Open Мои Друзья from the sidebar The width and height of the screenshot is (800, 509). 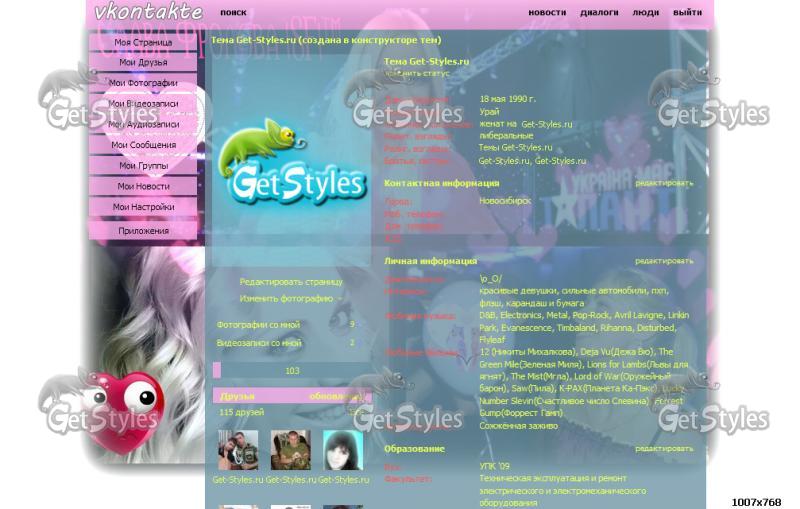pos(143,63)
